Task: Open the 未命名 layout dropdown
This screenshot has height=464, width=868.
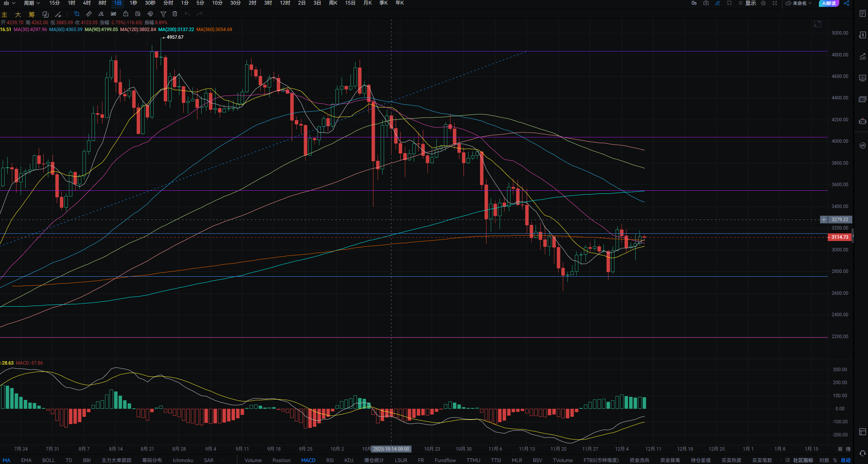Action: click(x=799, y=3)
